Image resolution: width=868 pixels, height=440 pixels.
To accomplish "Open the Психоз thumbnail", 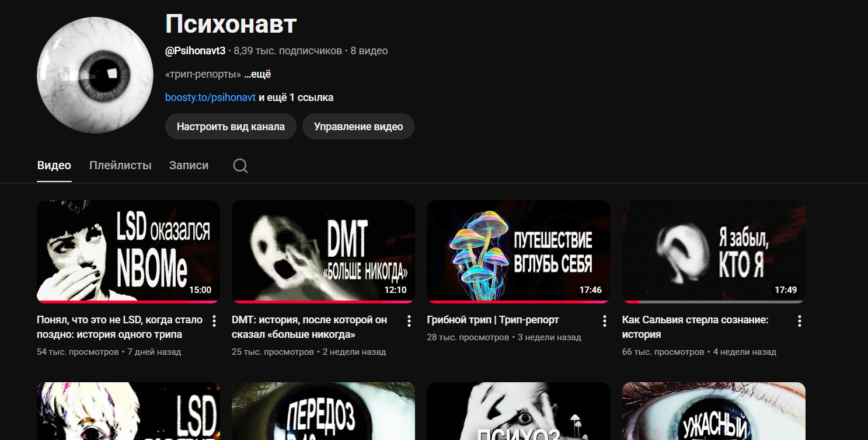I will pyautogui.click(x=519, y=411).
